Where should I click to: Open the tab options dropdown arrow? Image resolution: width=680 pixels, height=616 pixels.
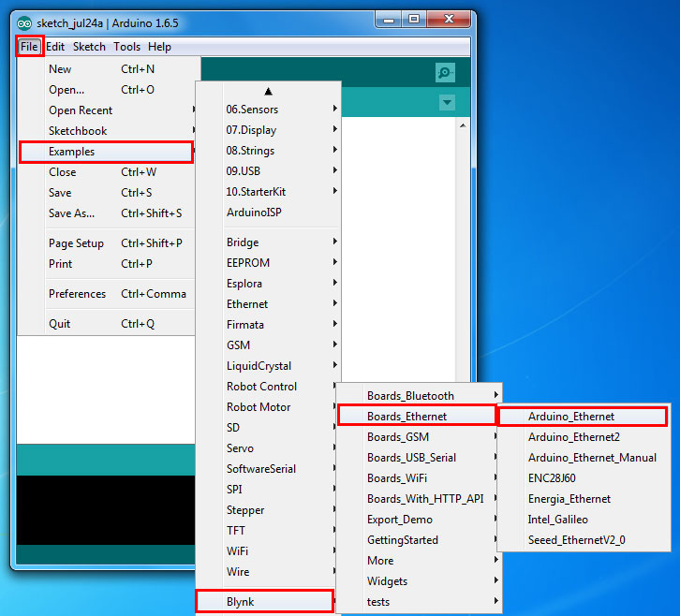tap(447, 103)
